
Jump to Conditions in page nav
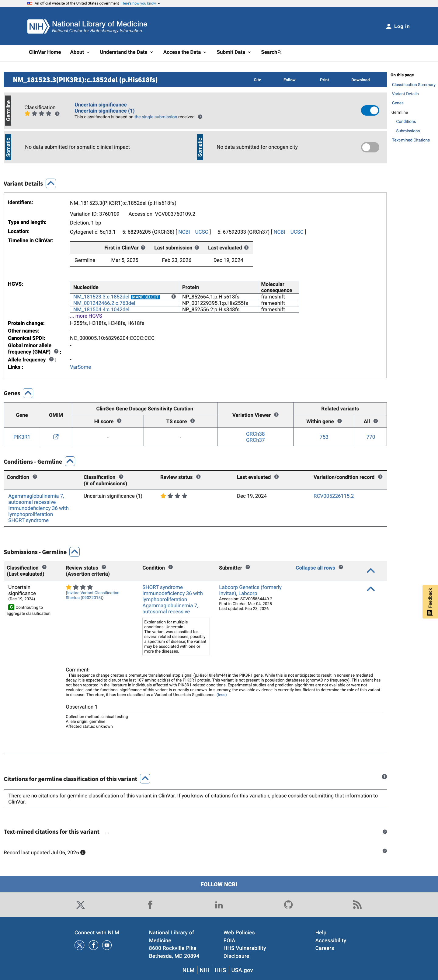(x=406, y=122)
